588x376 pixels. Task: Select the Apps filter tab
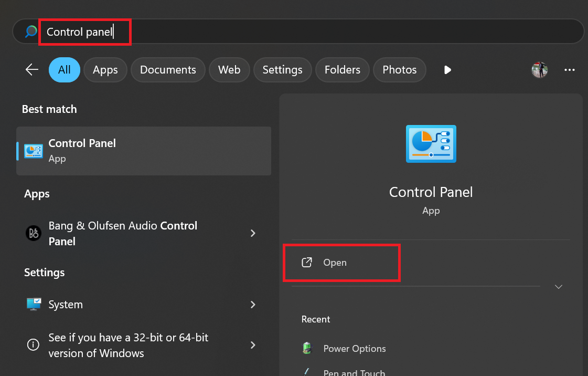105,70
